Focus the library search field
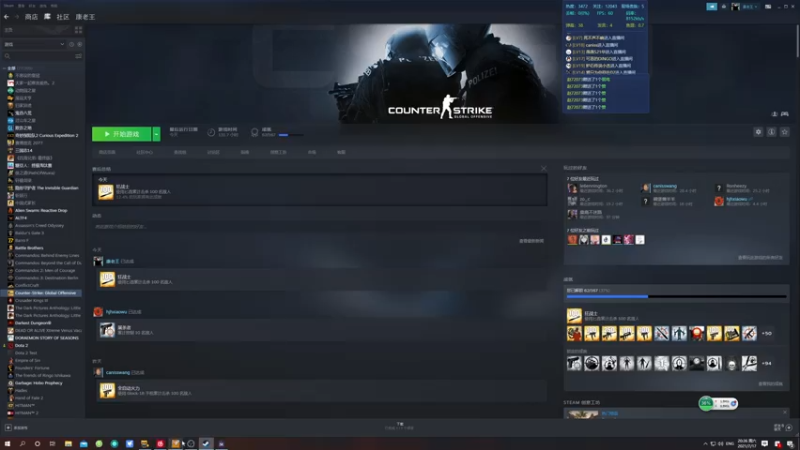This screenshot has height=450, width=800. (39, 56)
